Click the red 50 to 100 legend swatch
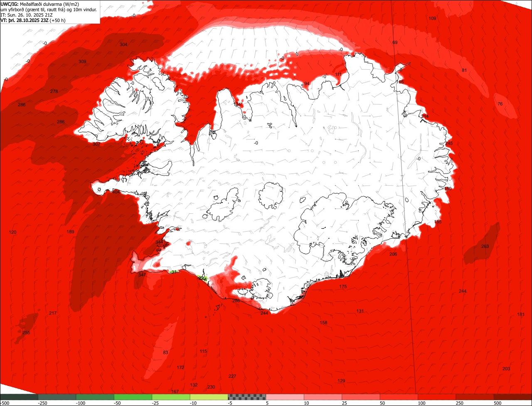The width and height of the screenshot is (532, 406). click(399, 397)
